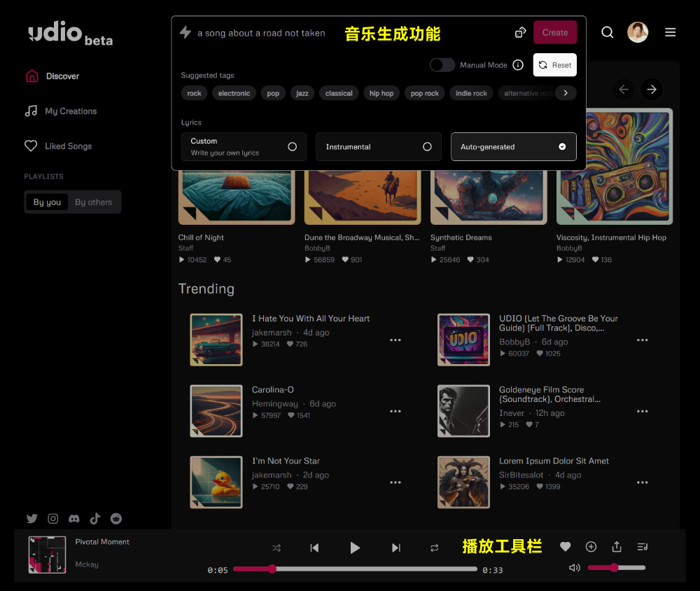
Task: Play the current song Pivotal Moment
Action: [354, 548]
